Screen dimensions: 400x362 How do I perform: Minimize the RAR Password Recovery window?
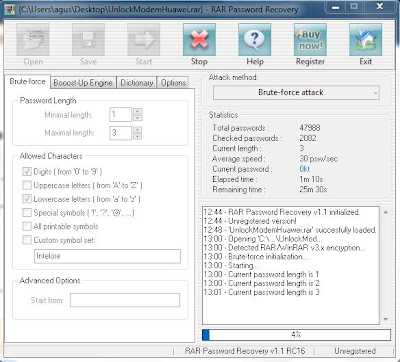coord(336,7)
